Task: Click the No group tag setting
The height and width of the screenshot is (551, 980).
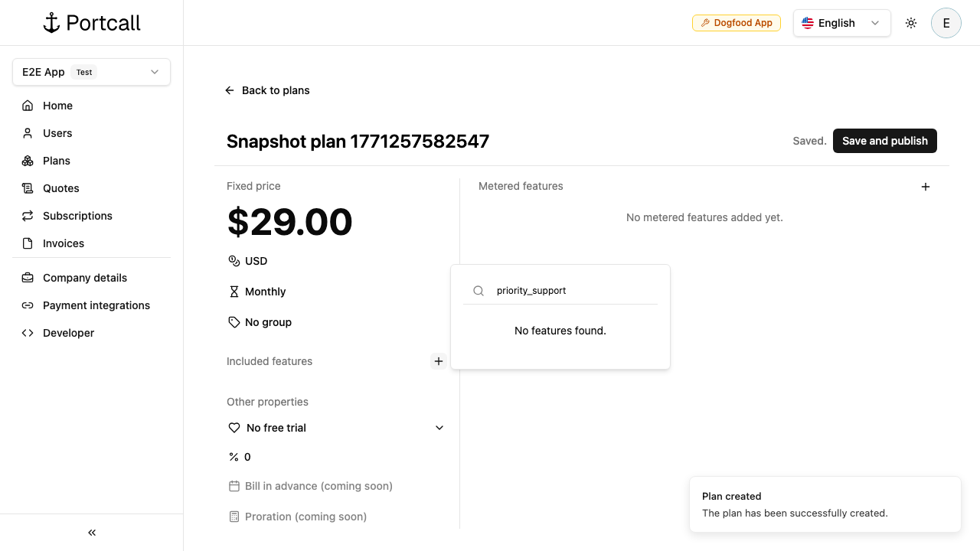Action: (x=268, y=322)
